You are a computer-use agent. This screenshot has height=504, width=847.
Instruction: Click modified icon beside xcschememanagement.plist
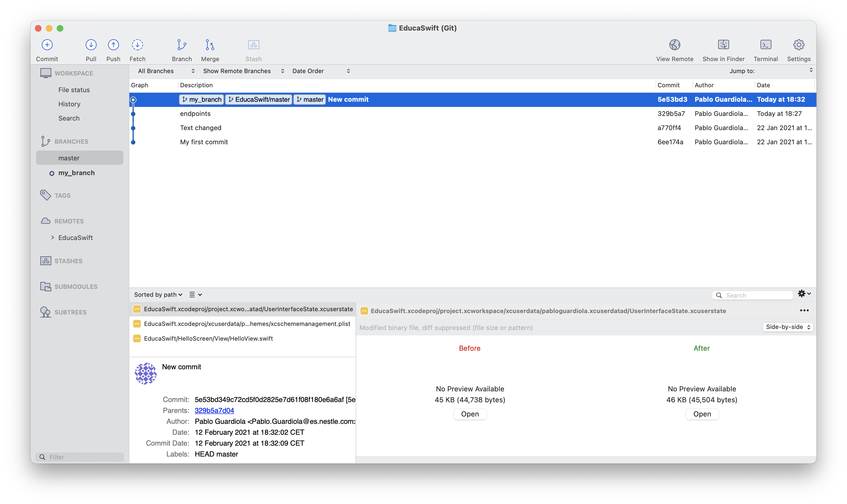point(137,324)
